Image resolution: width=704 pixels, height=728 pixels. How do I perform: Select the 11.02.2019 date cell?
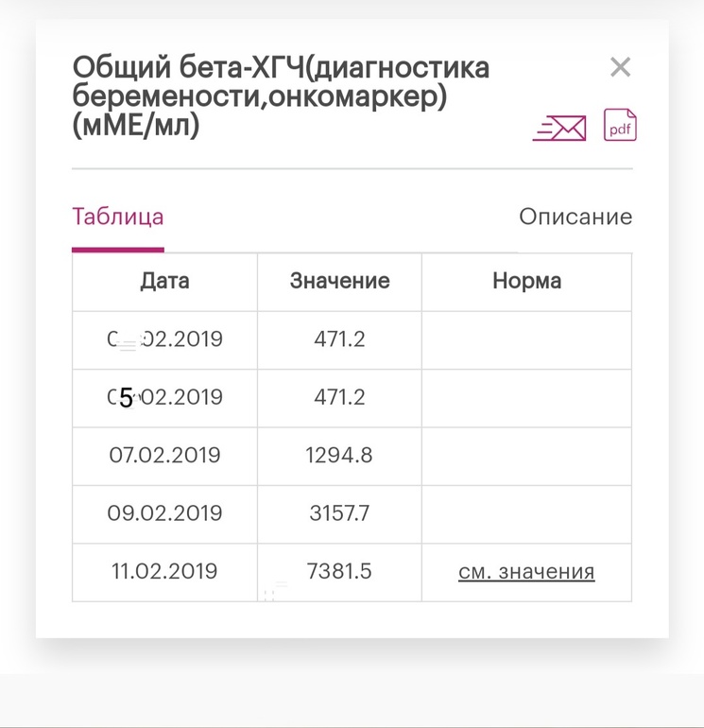[x=164, y=572]
